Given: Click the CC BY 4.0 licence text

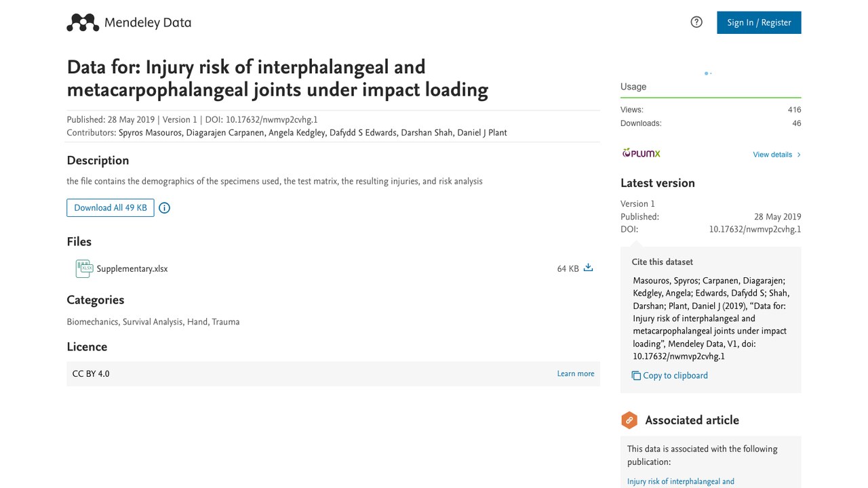Looking at the screenshot, I should pos(91,373).
